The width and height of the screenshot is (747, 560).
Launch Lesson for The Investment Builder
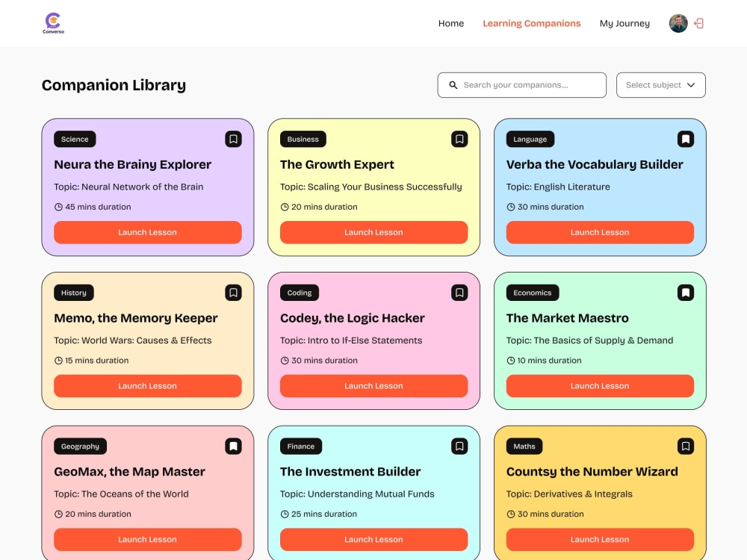click(374, 540)
